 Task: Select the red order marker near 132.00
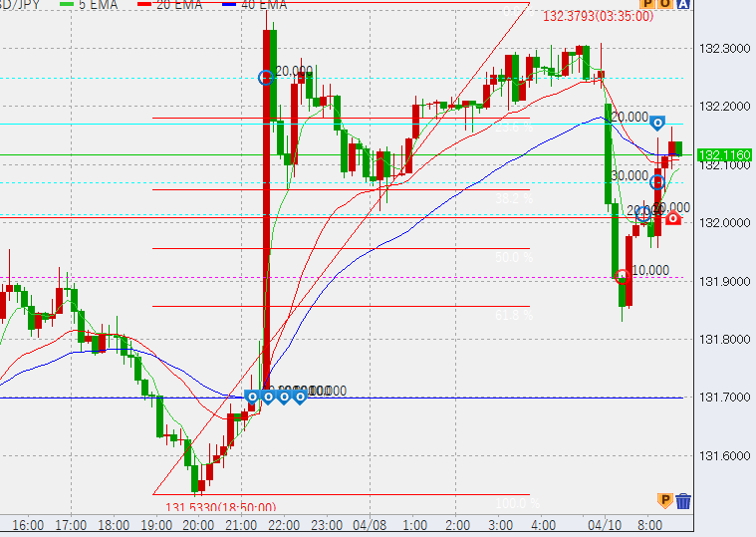[673, 217]
